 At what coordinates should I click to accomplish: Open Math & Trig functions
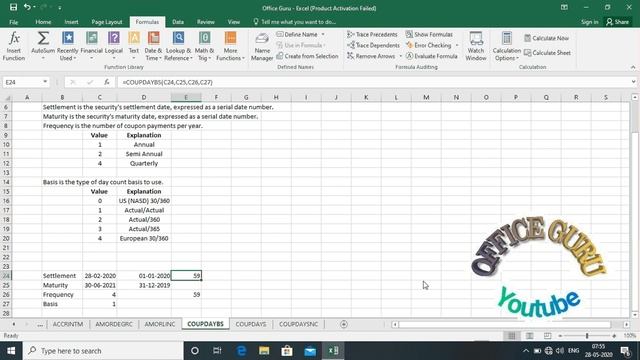coord(204,46)
